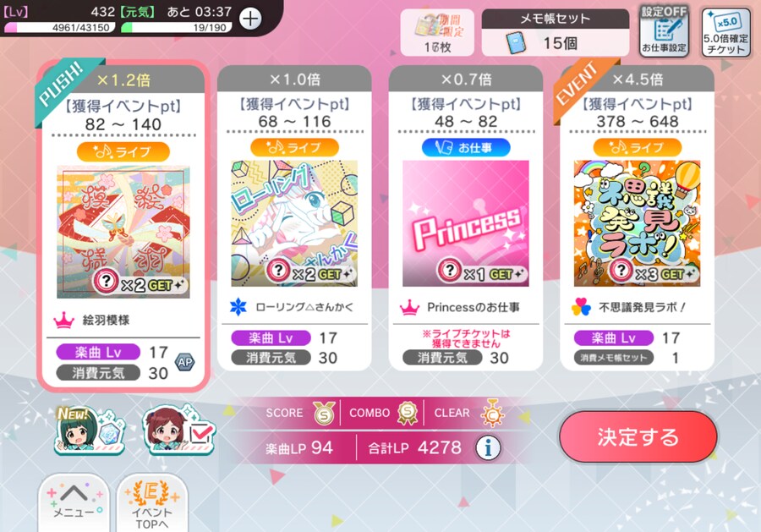Open the 5.0x guaranteed ticket icon
761x532 pixels.
point(725,34)
